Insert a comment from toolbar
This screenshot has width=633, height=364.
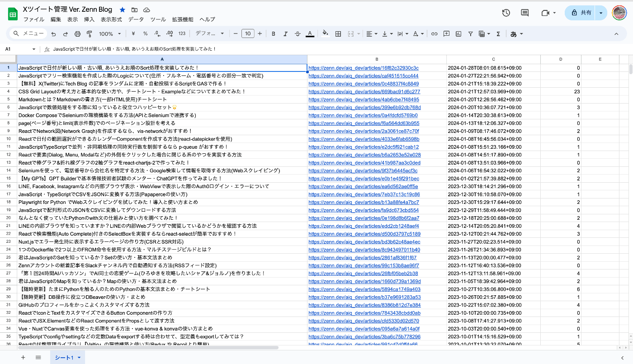coord(446,34)
